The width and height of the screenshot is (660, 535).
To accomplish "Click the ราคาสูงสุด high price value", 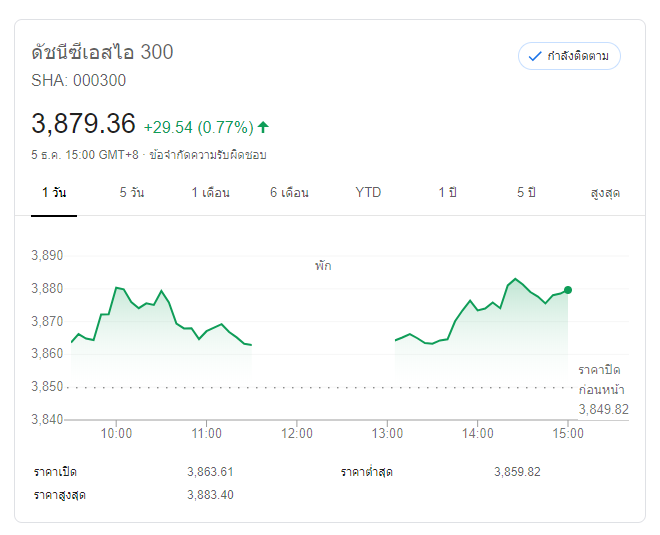I will [210, 495].
